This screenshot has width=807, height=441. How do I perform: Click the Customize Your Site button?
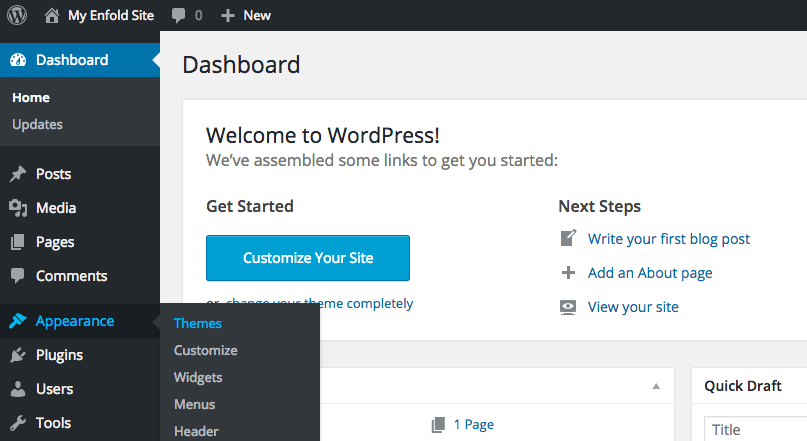click(x=308, y=258)
